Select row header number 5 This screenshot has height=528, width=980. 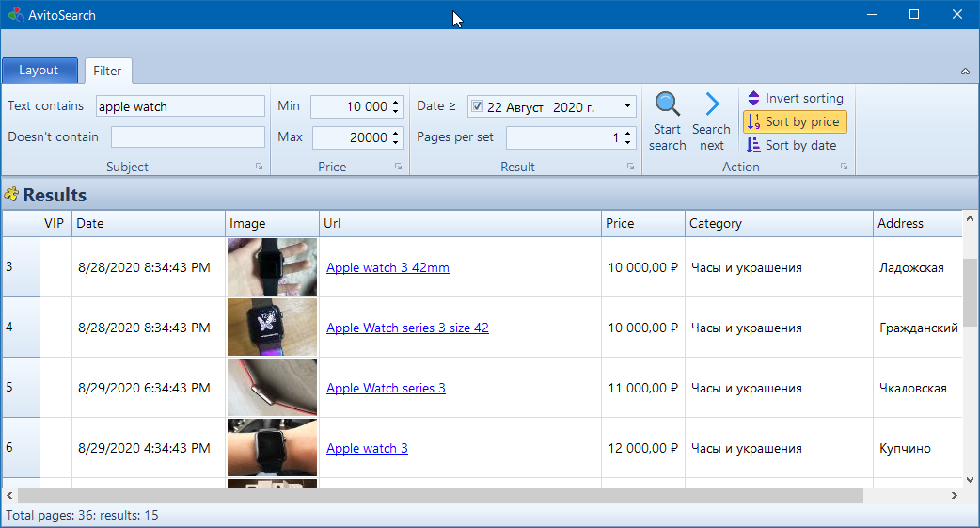[21, 387]
